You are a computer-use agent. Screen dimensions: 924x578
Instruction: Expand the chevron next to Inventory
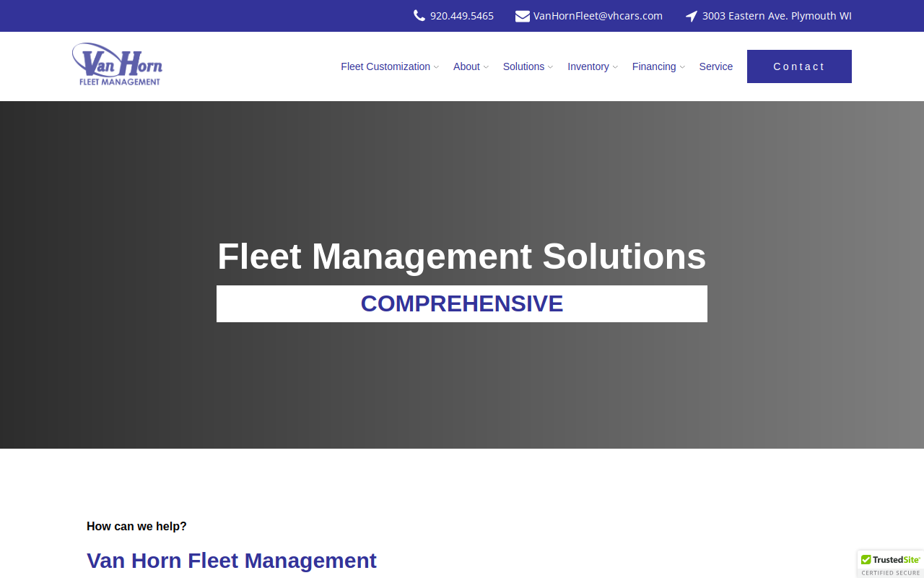coord(615,67)
